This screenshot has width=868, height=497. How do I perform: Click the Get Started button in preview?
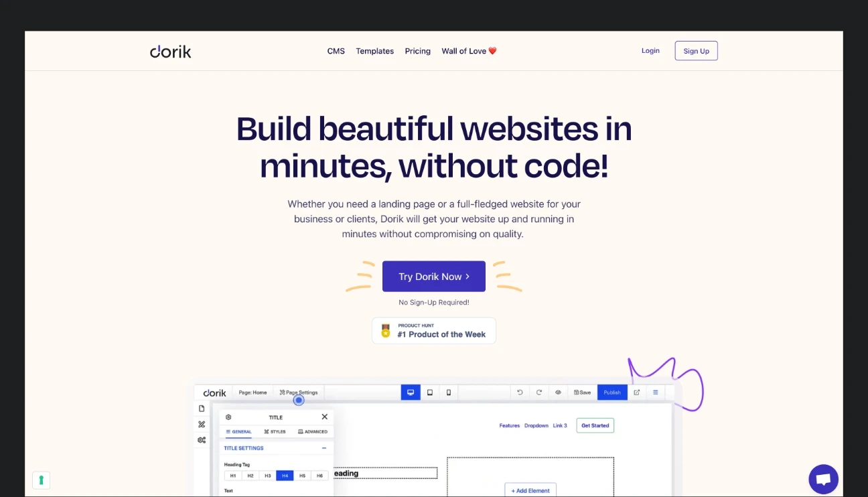(x=595, y=425)
